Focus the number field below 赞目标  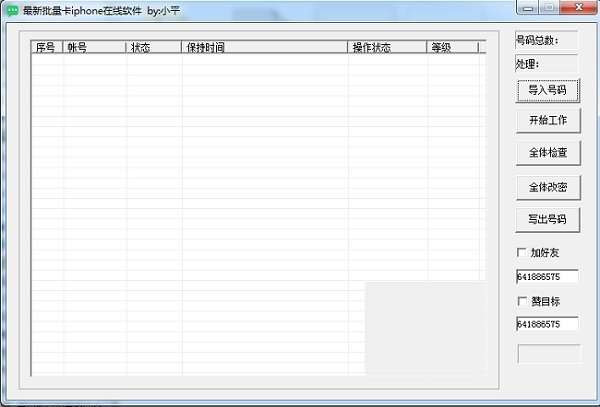pyautogui.click(x=547, y=324)
